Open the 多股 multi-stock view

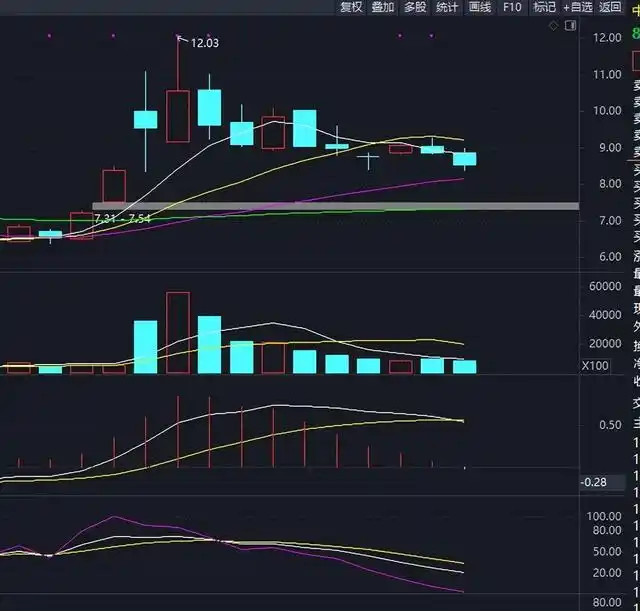[x=415, y=7]
